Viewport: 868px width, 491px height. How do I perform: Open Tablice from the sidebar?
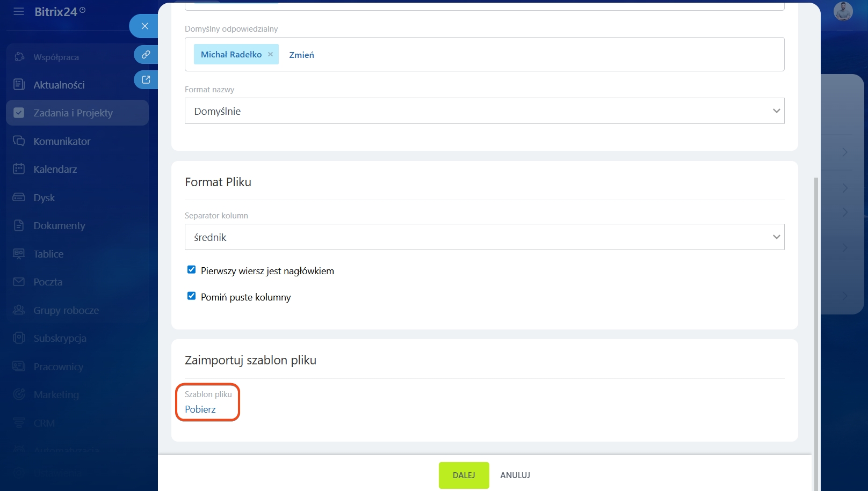point(48,254)
